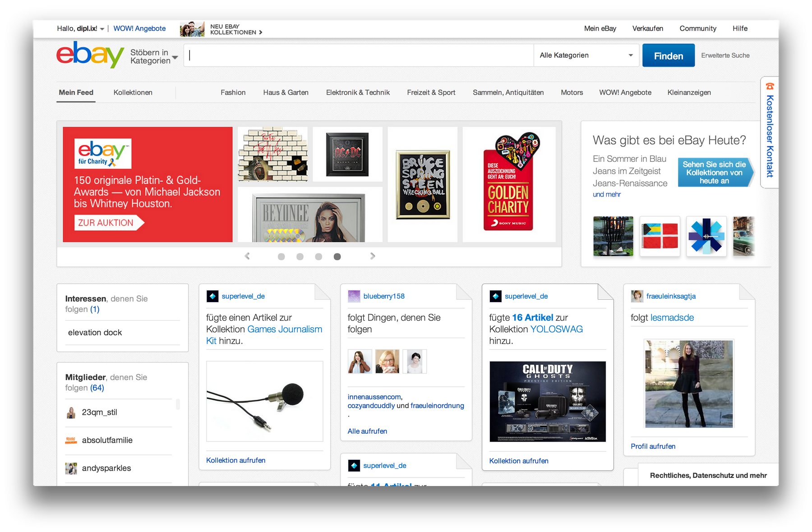Viewport: 812px width, 532px height.
Task: Switch to the Mein Feed tab
Action: 76,92
